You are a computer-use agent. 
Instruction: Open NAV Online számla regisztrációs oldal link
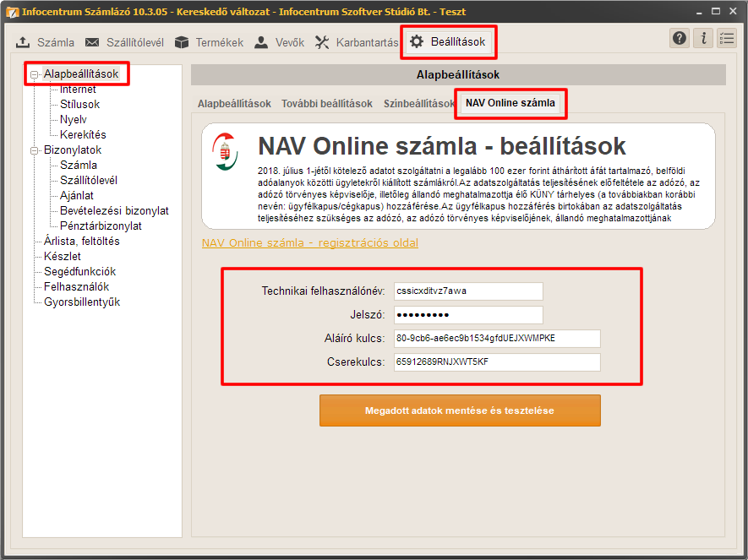coord(310,242)
